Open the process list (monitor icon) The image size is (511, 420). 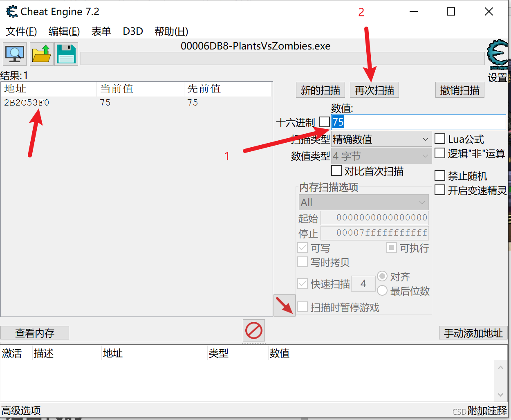tap(15, 54)
